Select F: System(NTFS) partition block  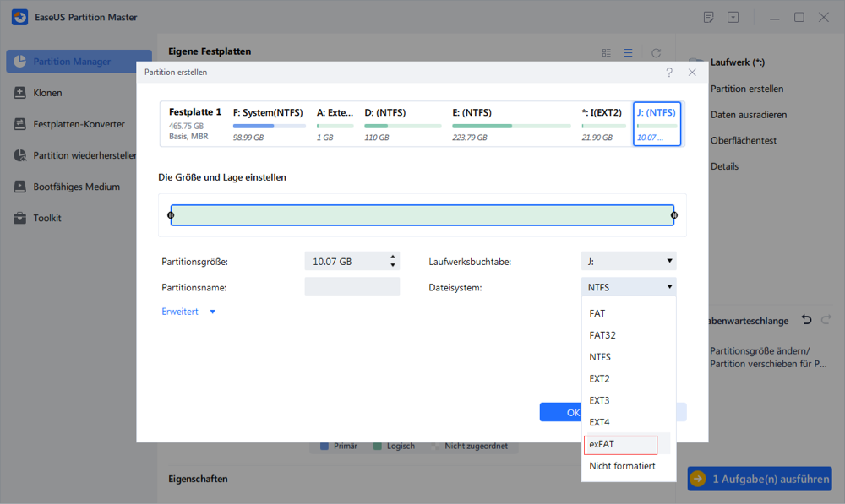pyautogui.click(x=269, y=124)
